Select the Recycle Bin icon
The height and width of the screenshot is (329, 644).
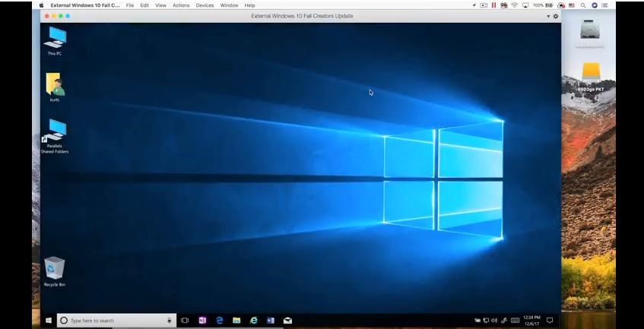pos(54,271)
